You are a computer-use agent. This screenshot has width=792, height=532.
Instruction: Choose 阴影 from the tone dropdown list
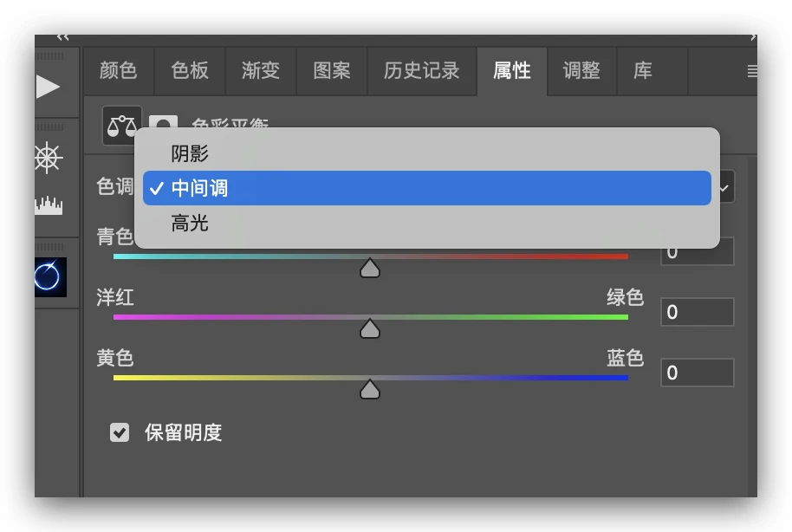point(190,154)
